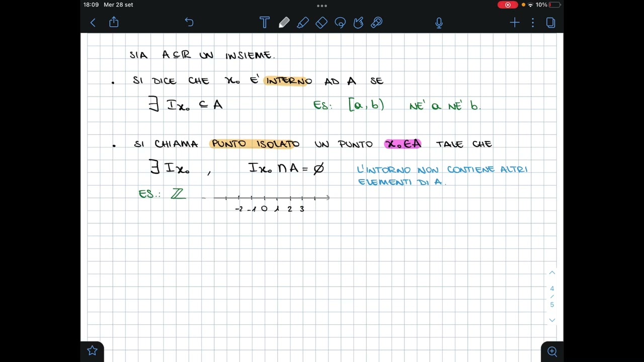Add a new page with plus icon
The image size is (644, 362).
point(515,23)
